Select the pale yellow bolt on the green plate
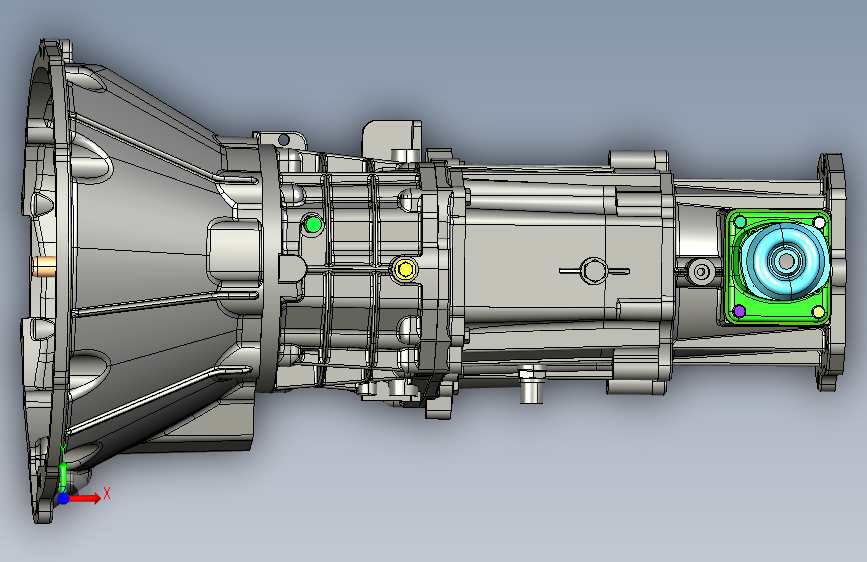Viewport: 867px width, 562px height. click(819, 312)
